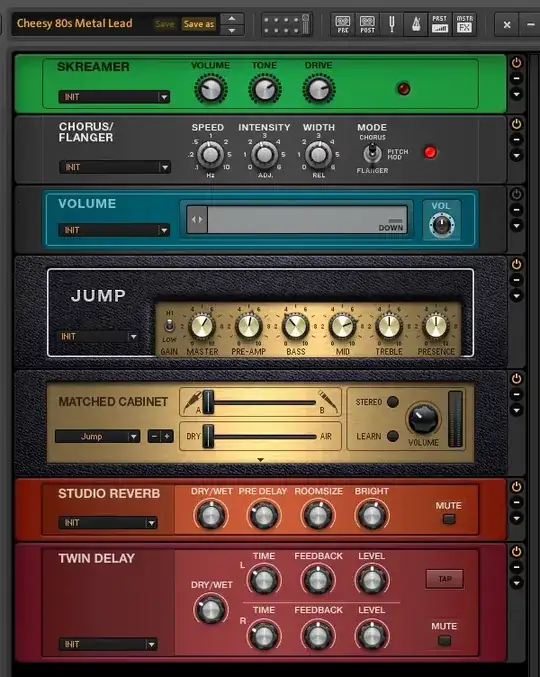Enable Matched Cabinet LEARN button
Screen dimensions: 540x677
393,436
